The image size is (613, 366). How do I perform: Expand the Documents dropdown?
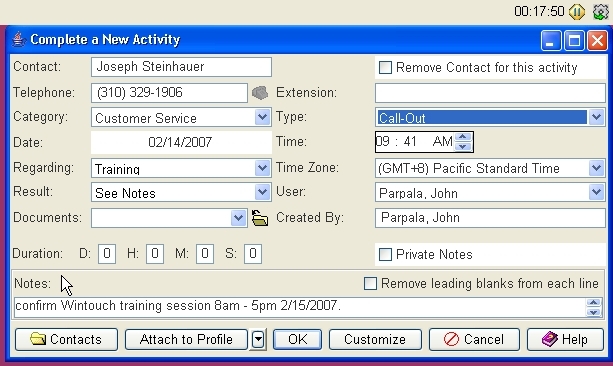point(238,218)
